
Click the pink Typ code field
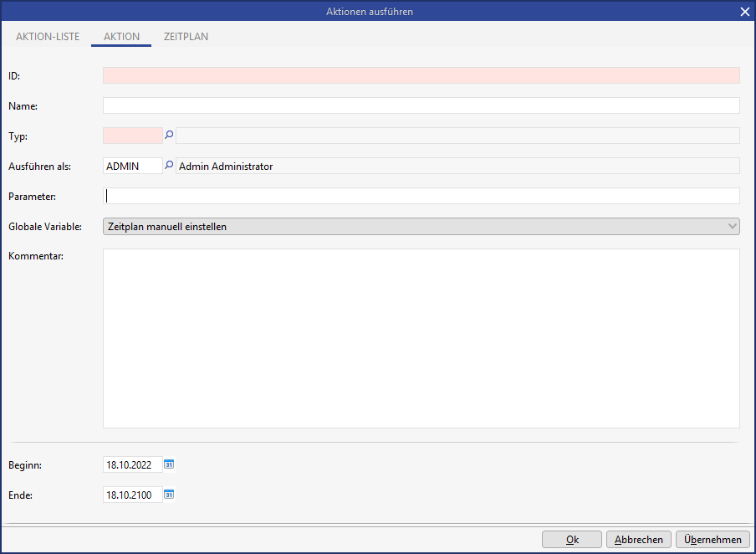132,136
